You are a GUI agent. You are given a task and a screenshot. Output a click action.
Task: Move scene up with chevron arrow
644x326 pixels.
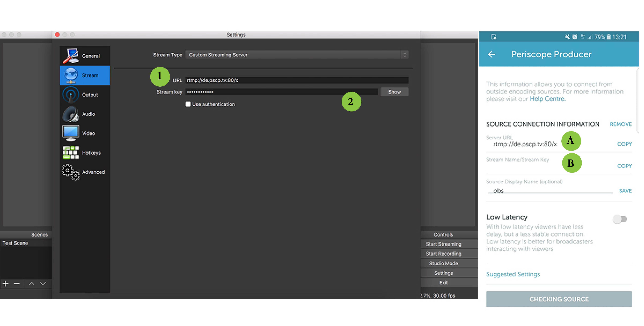(x=32, y=284)
